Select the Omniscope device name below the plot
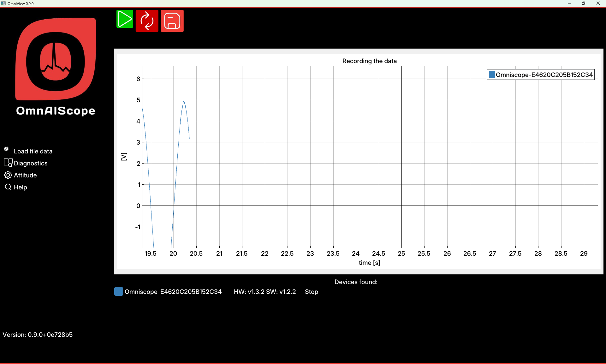This screenshot has height=364, width=606. [173, 292]
